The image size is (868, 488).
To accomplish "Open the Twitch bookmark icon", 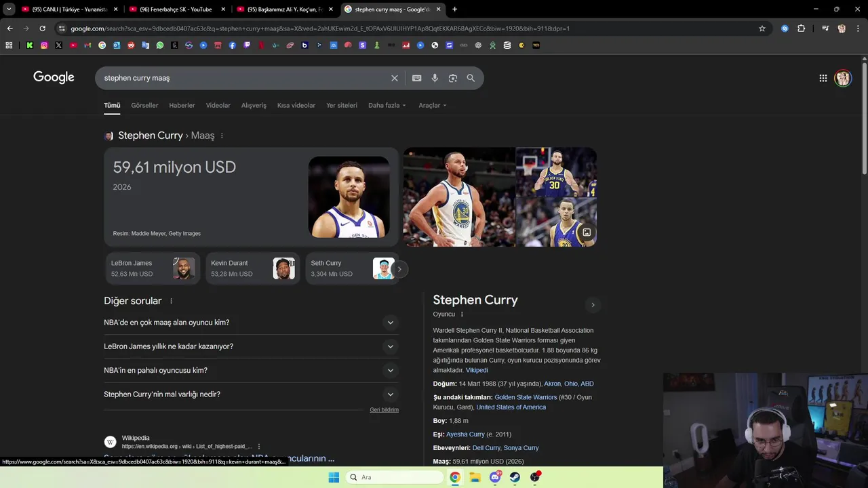I will pyautogui.click(x=247, y=45).
